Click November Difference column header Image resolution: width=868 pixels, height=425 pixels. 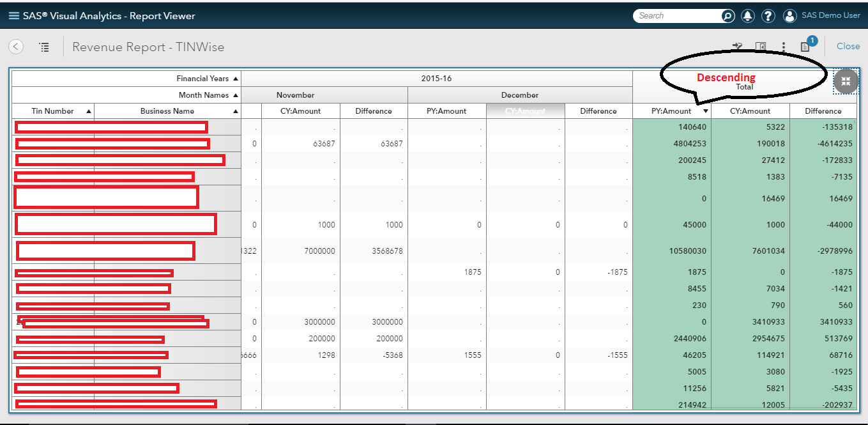[x=374, y=111]
